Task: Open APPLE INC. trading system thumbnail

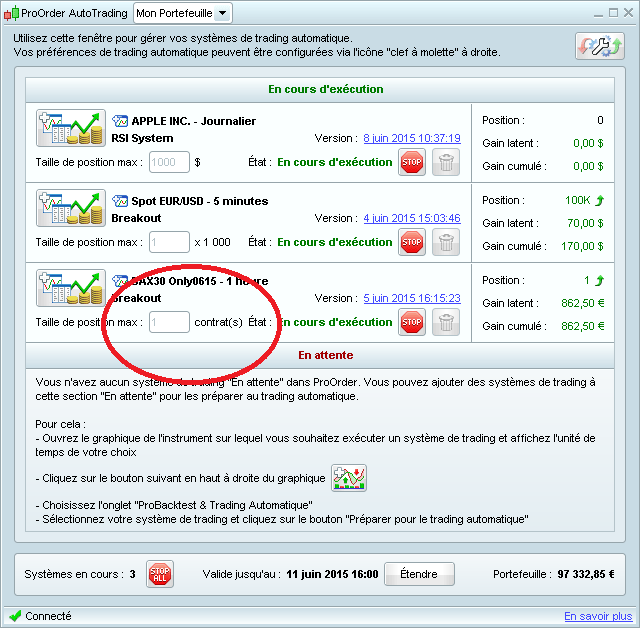Action: (x=71, y=128)
